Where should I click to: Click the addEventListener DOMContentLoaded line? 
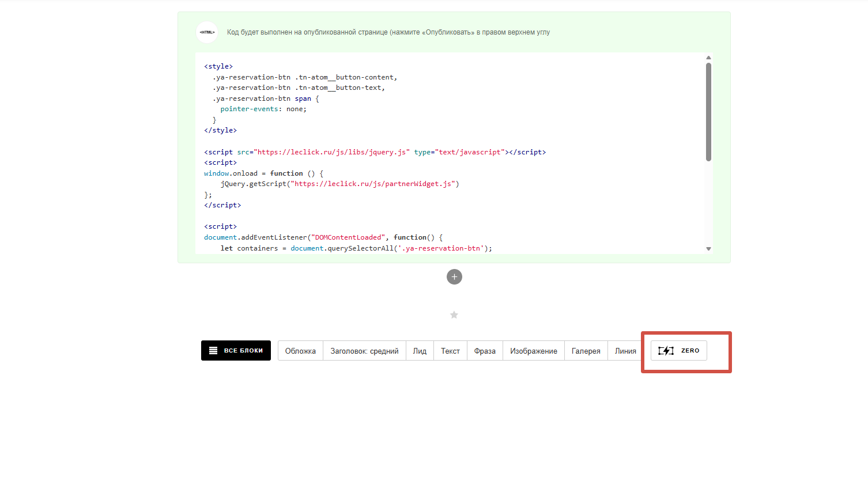point(323,237)
